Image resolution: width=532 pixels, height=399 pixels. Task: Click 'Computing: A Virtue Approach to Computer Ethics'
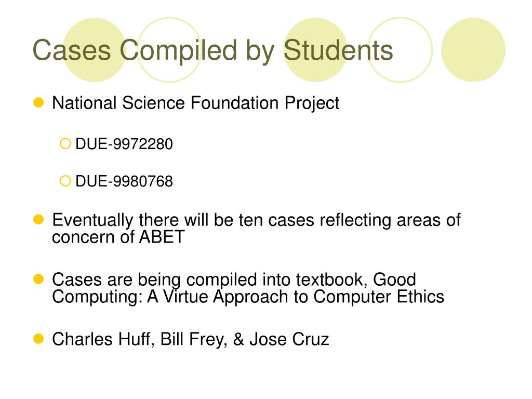click(248, 297)
